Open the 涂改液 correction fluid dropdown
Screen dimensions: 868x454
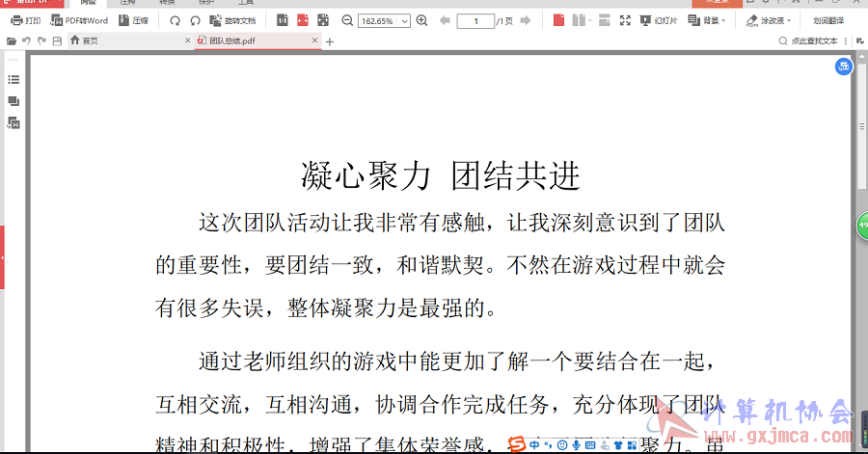click(769, 20)
